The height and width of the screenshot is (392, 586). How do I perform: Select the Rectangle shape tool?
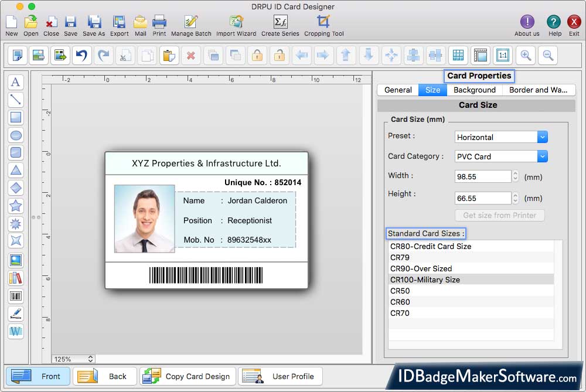[x=16, y=117]
